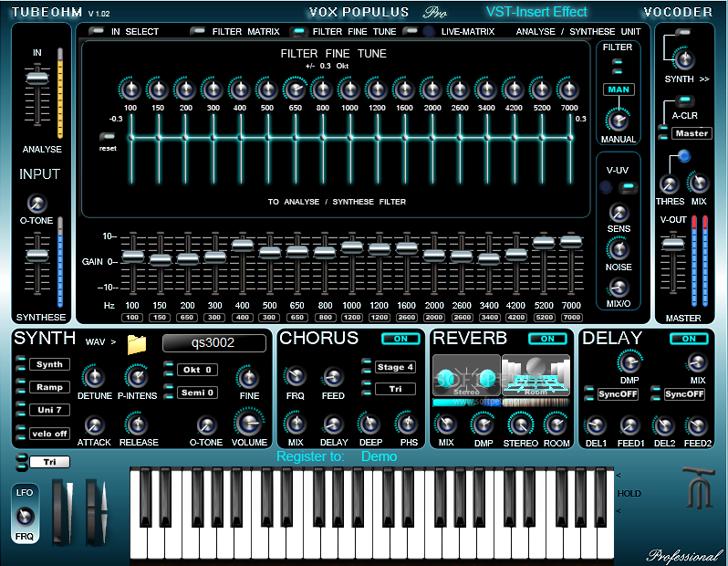The image size is (728, 566).
Task: Click the Reverb STEREO knob
Action: tap(521, 424)
